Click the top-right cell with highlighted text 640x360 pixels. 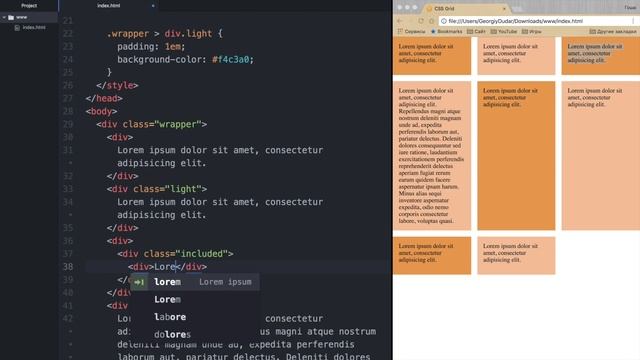[601, 56]
